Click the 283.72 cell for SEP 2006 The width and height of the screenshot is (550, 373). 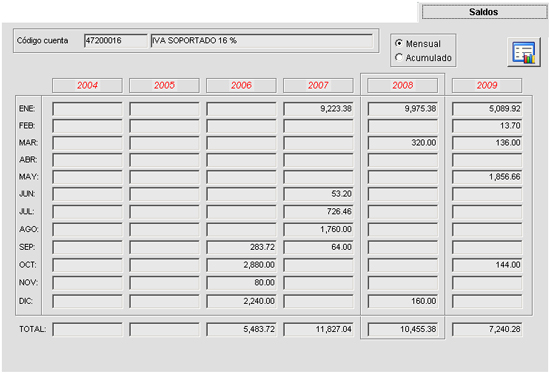pyautogui.click(x=241, y=247)
